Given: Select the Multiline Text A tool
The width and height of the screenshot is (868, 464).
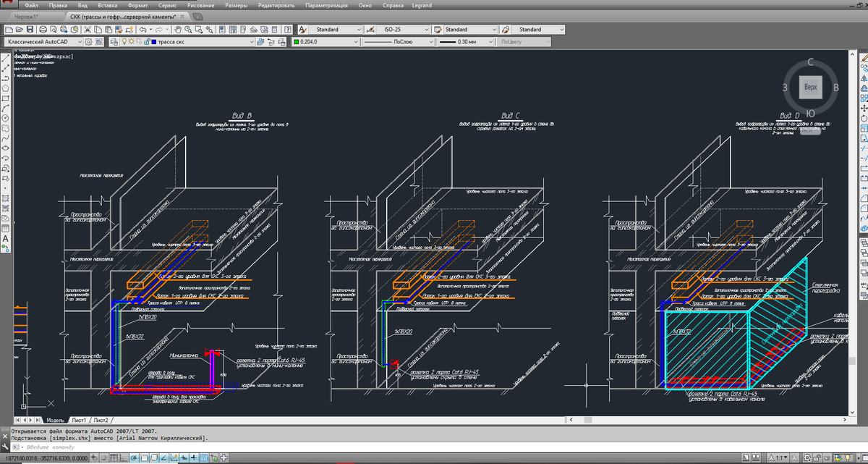Looking at the screenshot, I should click(5, 238).
